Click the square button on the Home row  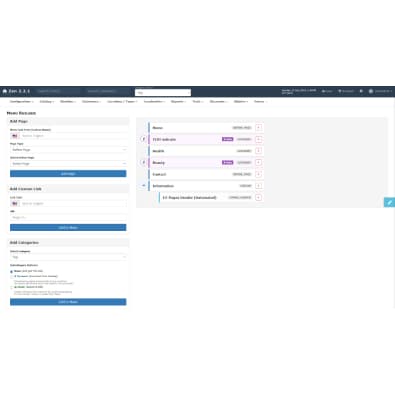click(x=258, y=128)
